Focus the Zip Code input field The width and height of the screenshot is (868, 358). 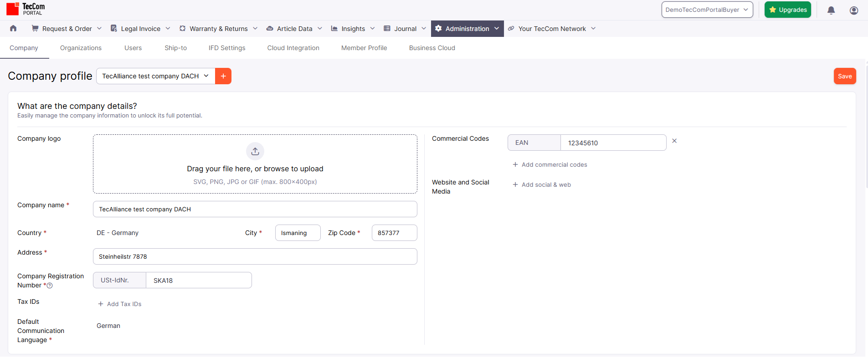click(394, 233)
